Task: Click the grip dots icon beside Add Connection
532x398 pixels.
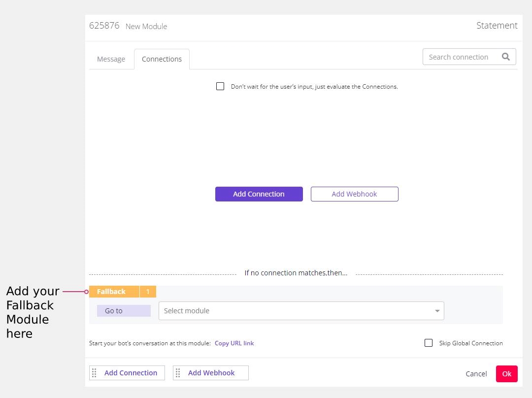Action: point(95,373)
